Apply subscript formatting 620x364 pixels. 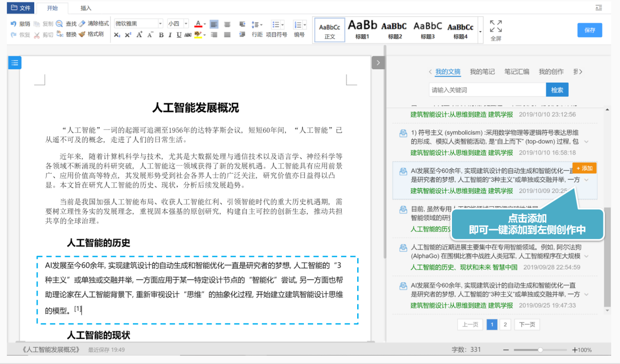(117, 35)
